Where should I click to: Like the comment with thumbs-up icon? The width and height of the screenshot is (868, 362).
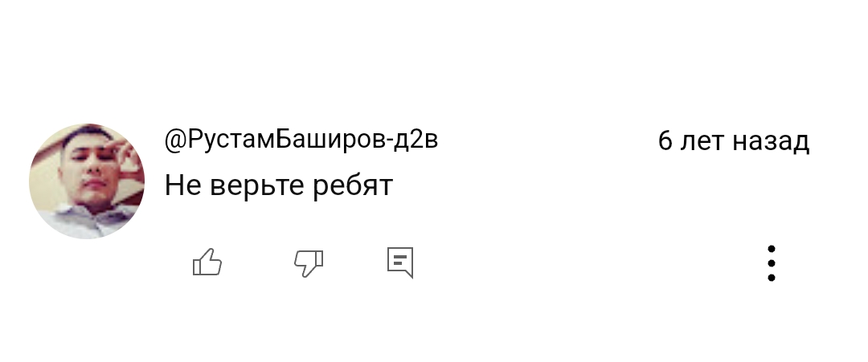[207, 262]
